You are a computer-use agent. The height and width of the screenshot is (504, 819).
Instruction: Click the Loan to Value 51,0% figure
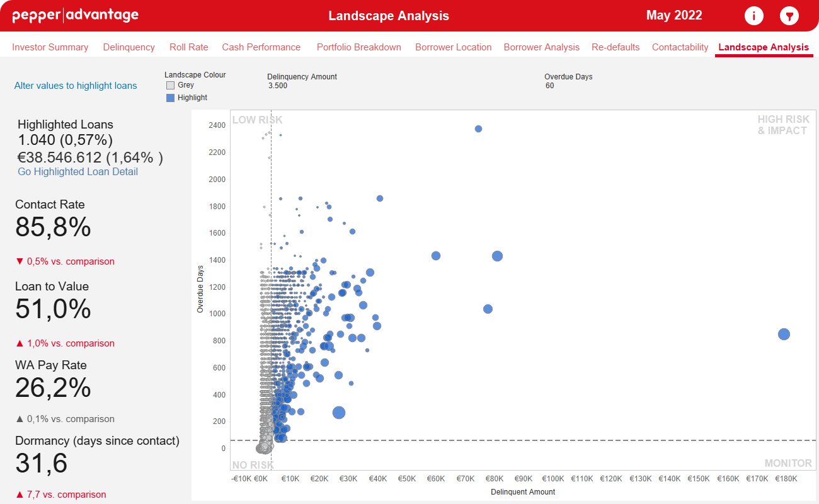(54, 309)
